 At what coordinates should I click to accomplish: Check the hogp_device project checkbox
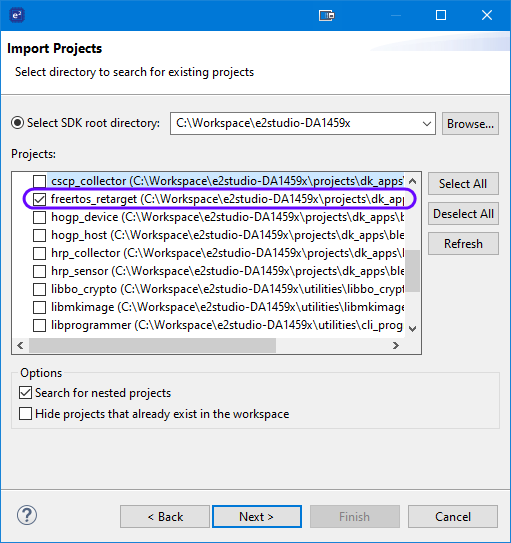pyautogui.click(x=39, y=217)
